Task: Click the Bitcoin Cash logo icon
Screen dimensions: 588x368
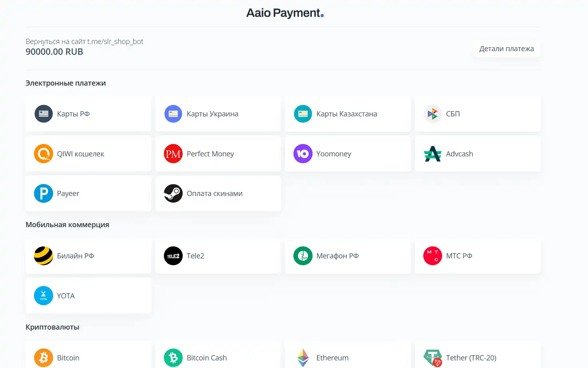Action: point(173,358)
